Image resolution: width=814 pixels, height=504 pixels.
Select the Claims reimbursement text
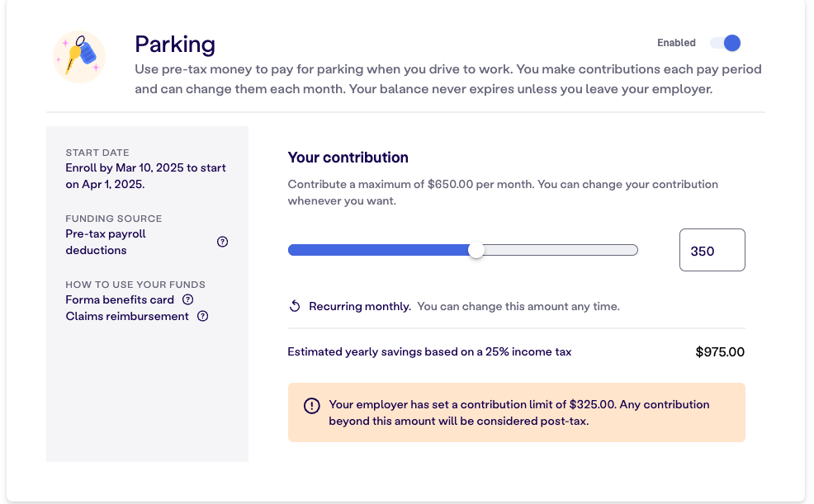pos(127,316)
